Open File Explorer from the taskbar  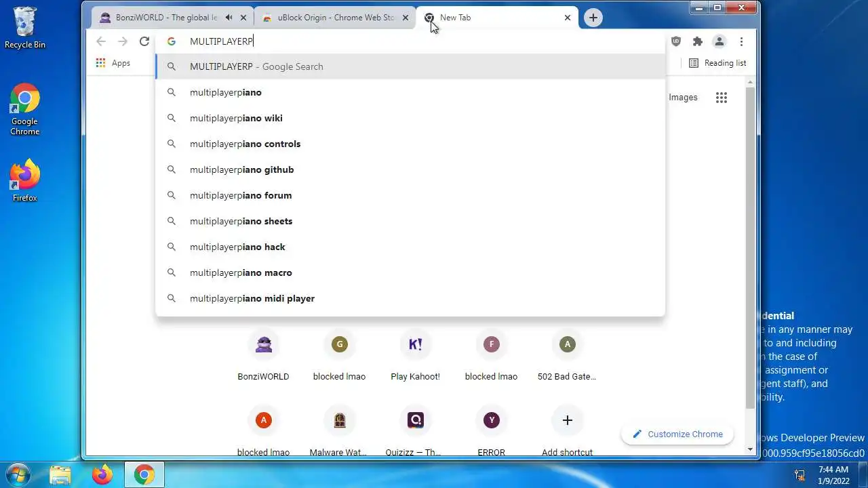point(60,474)
